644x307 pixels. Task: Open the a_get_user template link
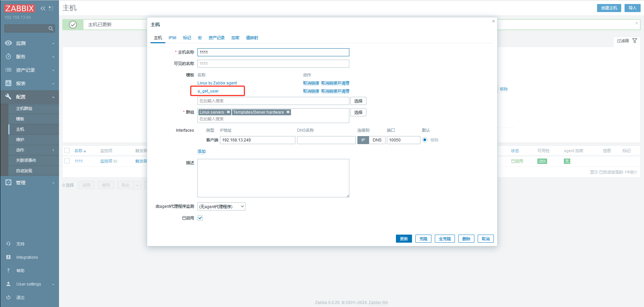[x=208, y=91]
